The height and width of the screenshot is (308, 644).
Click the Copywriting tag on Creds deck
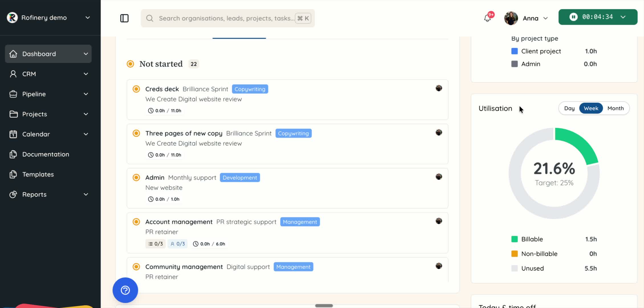tap(250, 89)
